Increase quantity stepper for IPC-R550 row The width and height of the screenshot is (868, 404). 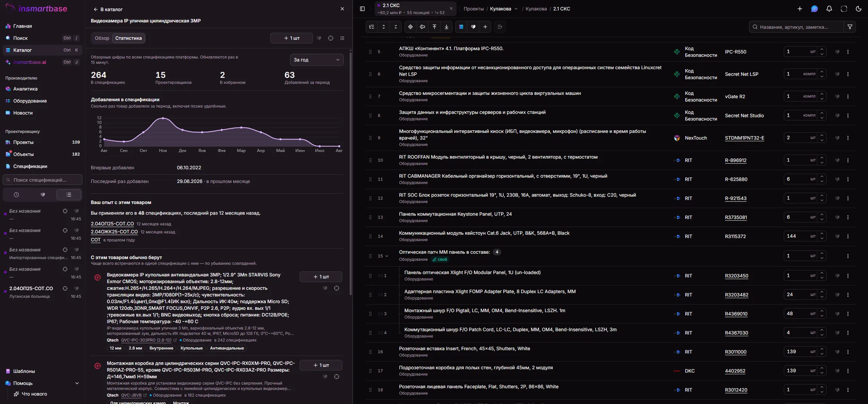(x=822, y=49)
